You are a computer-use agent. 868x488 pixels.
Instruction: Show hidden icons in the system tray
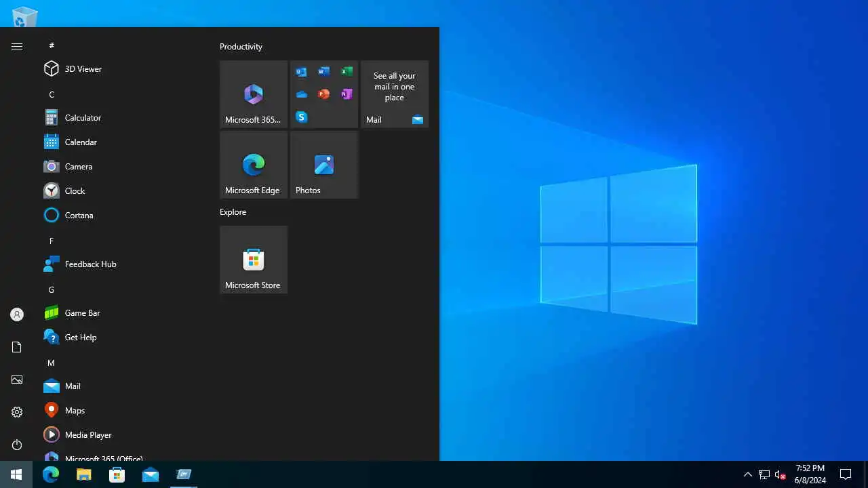(748, 474)
